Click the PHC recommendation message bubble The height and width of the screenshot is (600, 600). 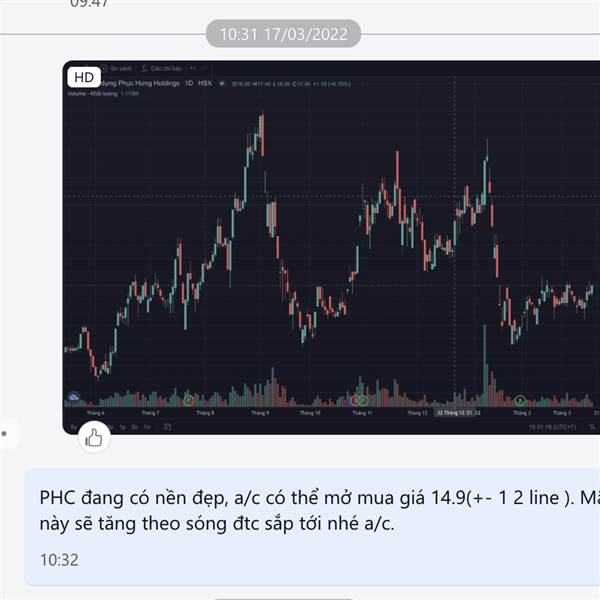click(312, 527)
